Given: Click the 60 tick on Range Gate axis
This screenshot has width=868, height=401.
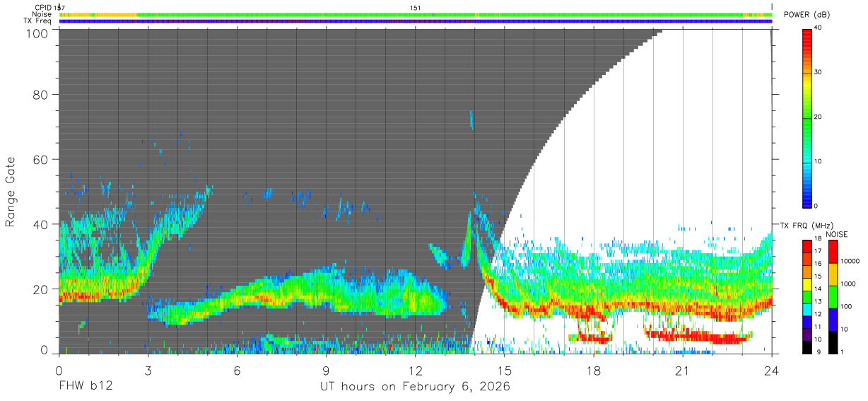Looking at the screenshot, I should coord(40,159).
